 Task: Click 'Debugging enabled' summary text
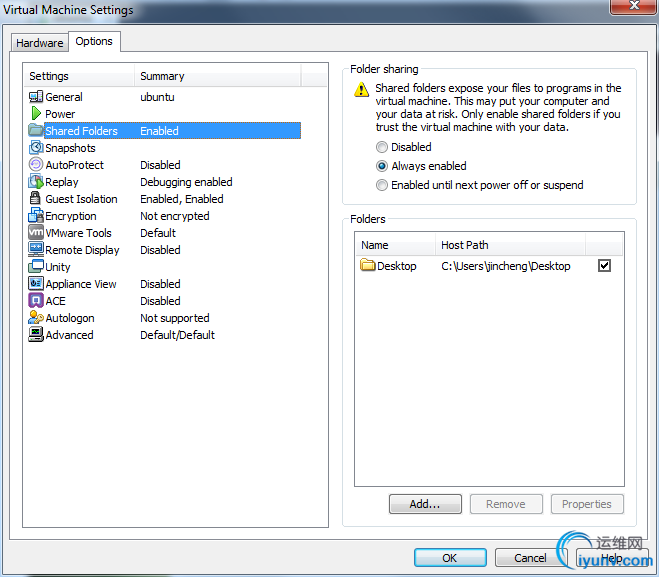click(x=186, y=182)
